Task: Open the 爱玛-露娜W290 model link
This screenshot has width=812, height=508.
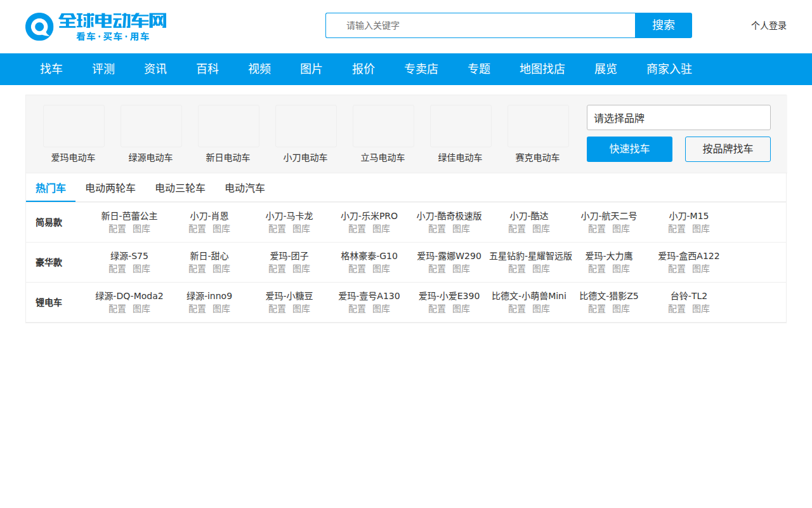Action: [449, 256]
